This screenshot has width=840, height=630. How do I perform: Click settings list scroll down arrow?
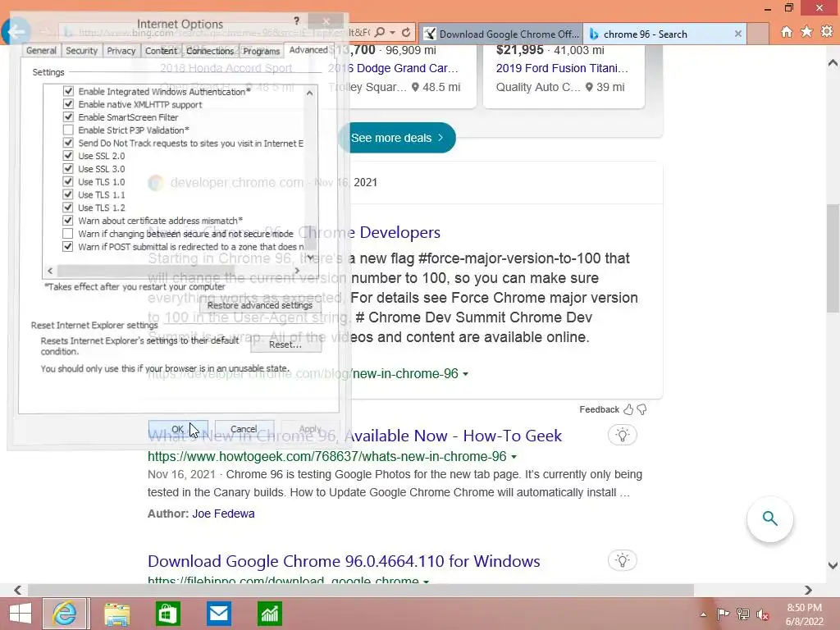309,258
